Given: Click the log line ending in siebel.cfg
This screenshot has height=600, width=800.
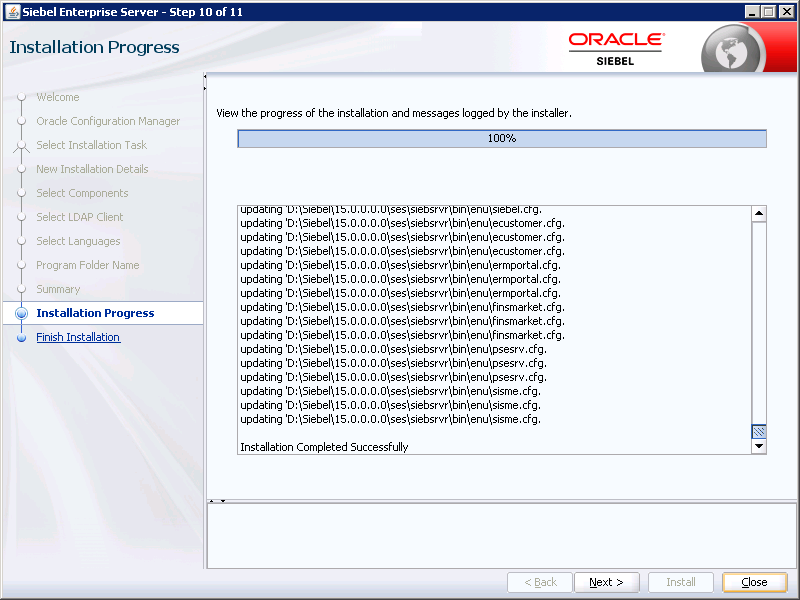Looking at the screenshot, I should point(391,210).
